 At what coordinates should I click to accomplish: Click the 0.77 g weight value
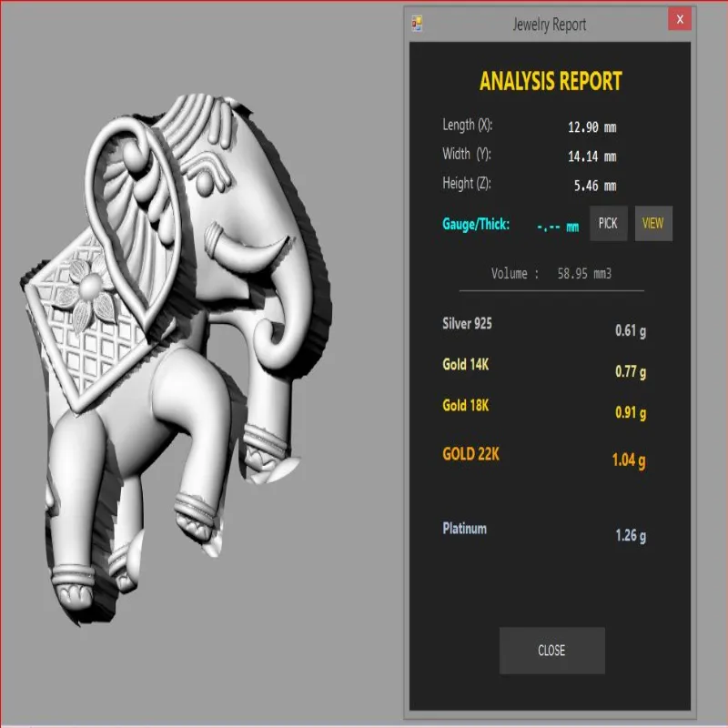(x=631, y=371)
